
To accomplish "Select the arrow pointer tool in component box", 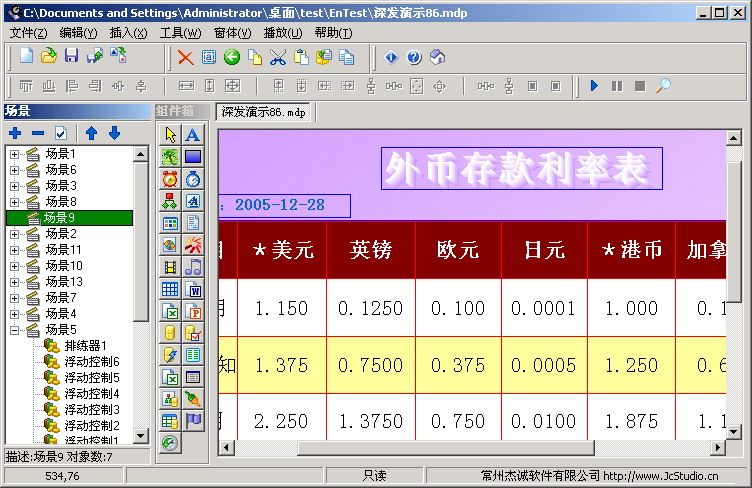I will tap(170, 135).
